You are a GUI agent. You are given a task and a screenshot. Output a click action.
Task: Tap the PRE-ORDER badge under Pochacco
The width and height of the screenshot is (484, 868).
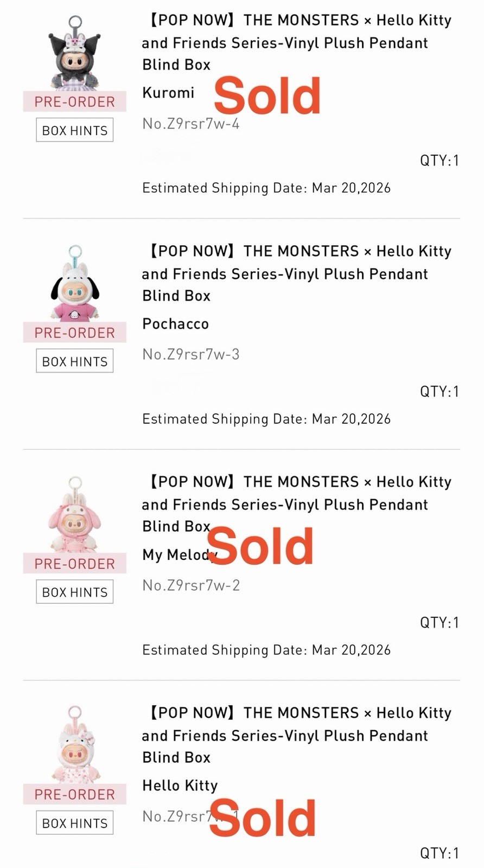click(x=75, y=333)
